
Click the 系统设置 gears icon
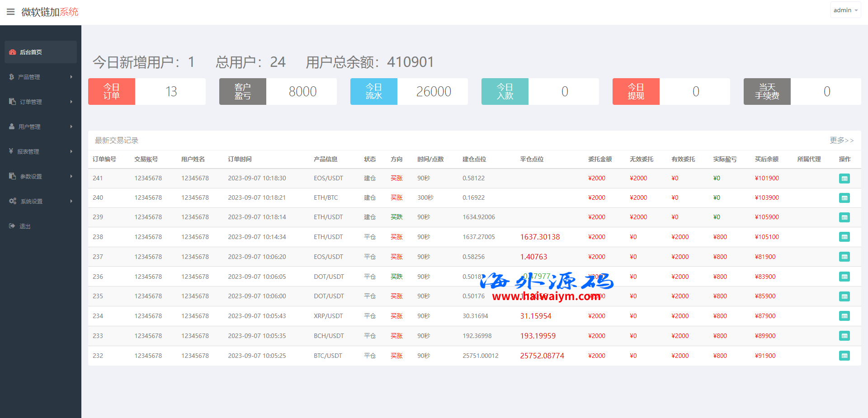click(13, 201)
